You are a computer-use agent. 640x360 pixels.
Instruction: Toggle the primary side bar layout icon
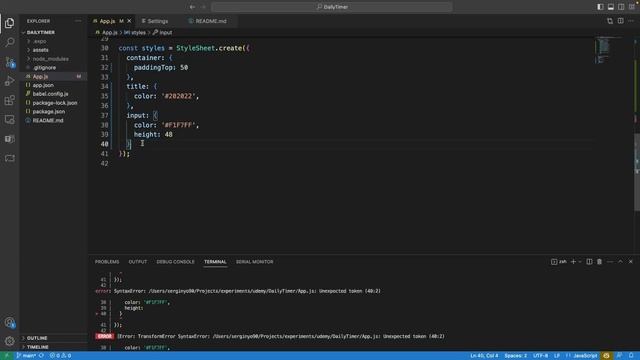click(x=600, y=7)
